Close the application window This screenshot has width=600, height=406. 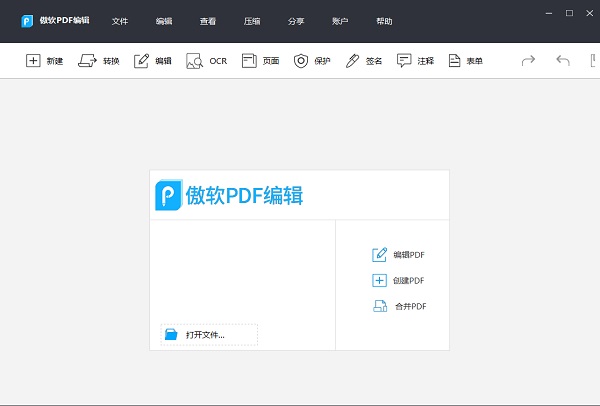click(x=590, y=13)
